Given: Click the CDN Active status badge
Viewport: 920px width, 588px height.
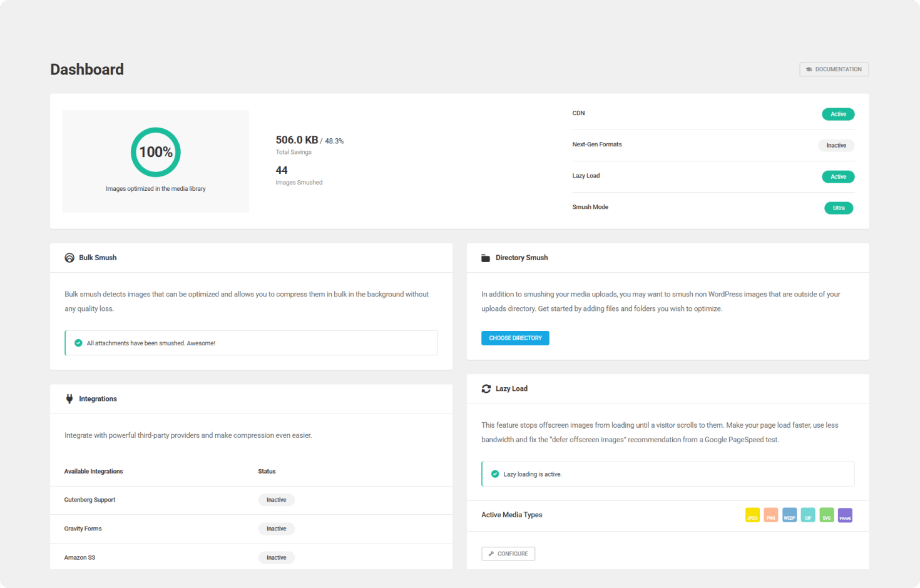Looking at the screenshot, I should click(838, 114).
